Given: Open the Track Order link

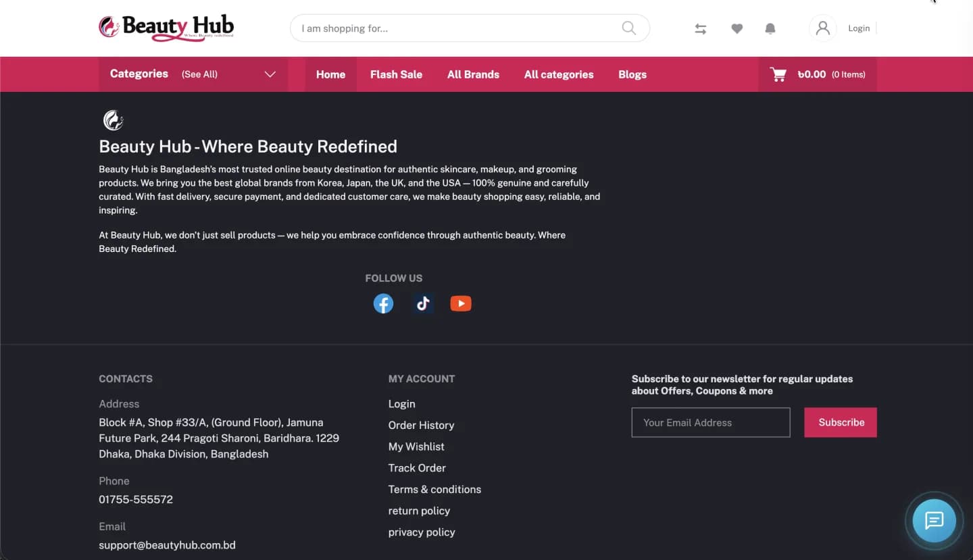Looking at the screenshot, I should 417,468.
